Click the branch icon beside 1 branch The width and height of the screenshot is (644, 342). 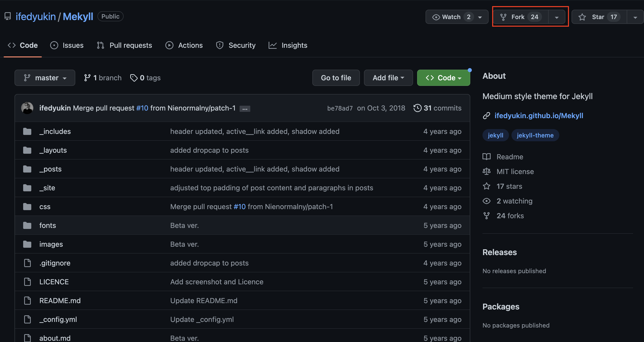pos(87,78)
